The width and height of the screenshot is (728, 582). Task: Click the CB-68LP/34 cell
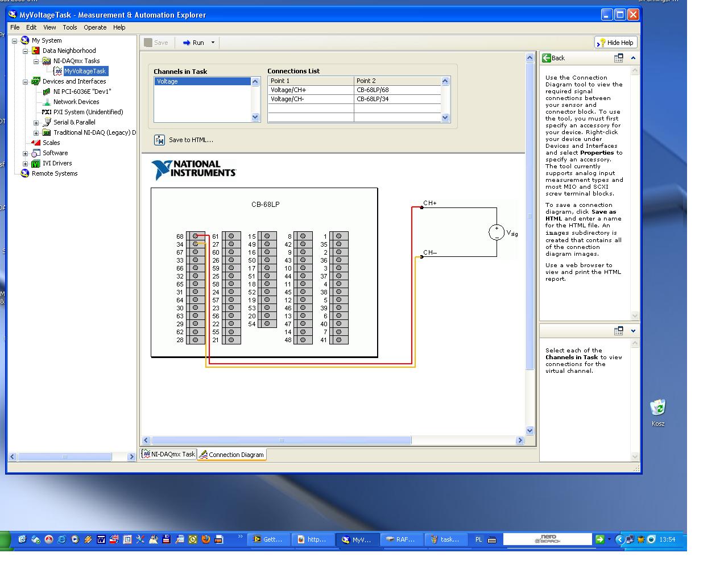point(398,99)
